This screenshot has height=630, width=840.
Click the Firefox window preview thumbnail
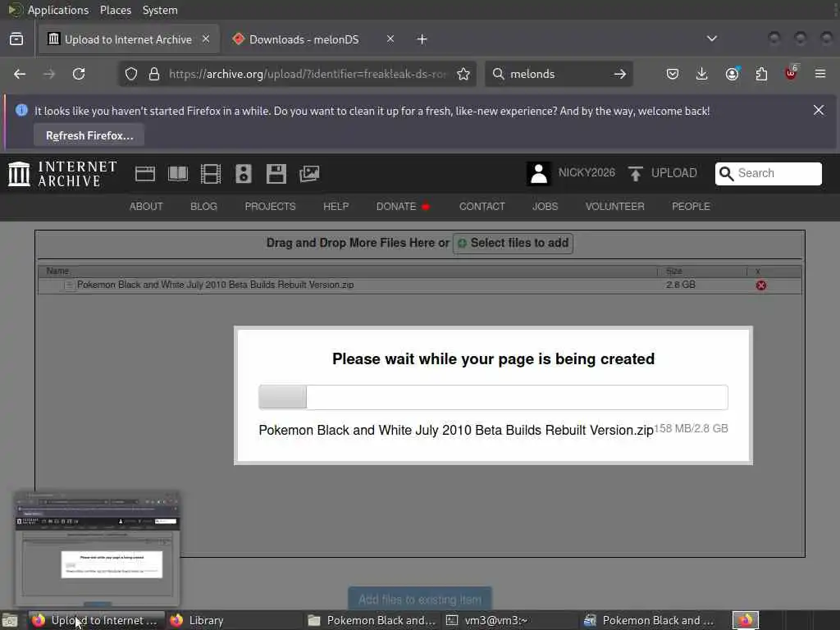pyautogui.click(x=98, y=549)
